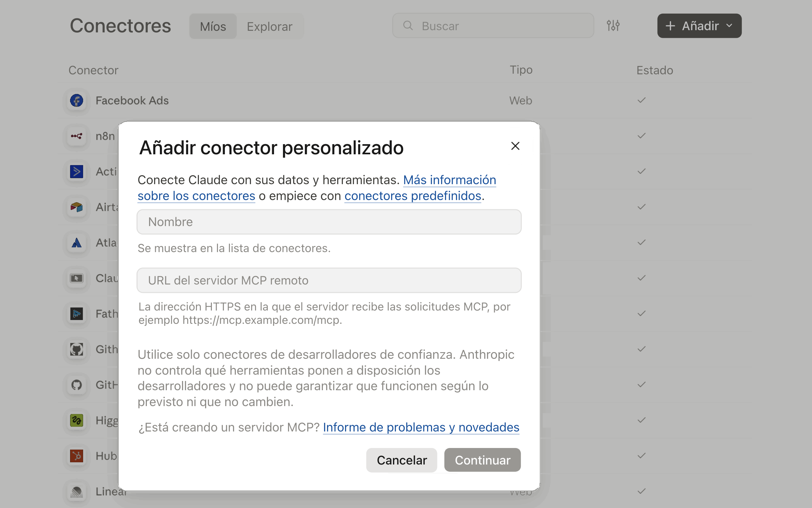
Task: Click the search magnifier icon
Action: coord(408,25)
